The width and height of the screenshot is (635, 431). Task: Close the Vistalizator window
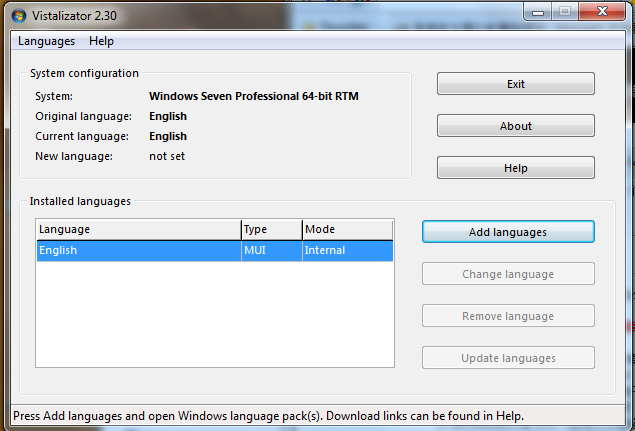click(602, 11)
